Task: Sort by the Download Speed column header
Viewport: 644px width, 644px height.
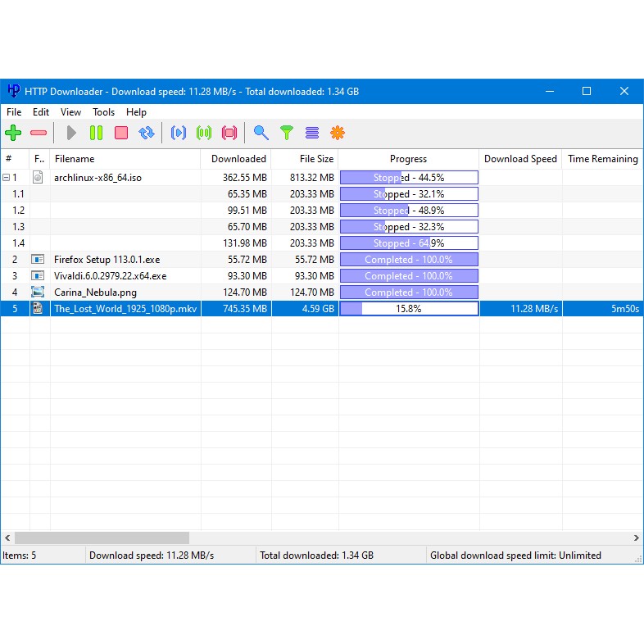Action: pyautogui.click(x=520, y=159)
